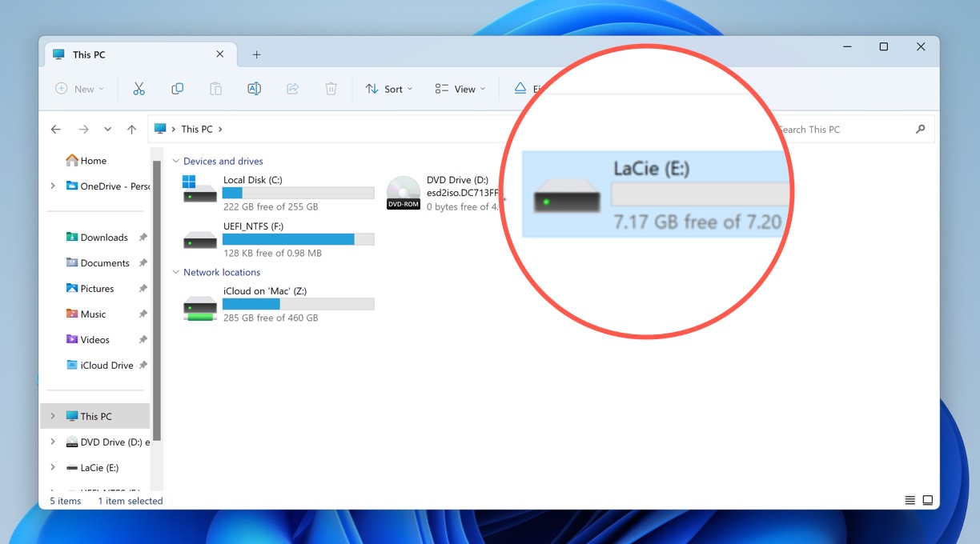Unpin Downloads using its pin icon
The image size is (980, 544).
143,237
